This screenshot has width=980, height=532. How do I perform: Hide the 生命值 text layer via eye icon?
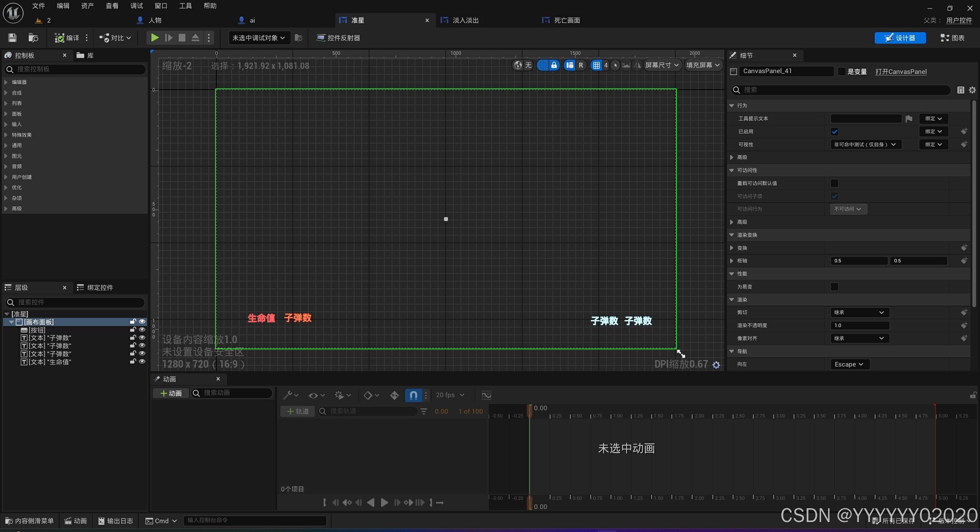[x=142, y=361]
